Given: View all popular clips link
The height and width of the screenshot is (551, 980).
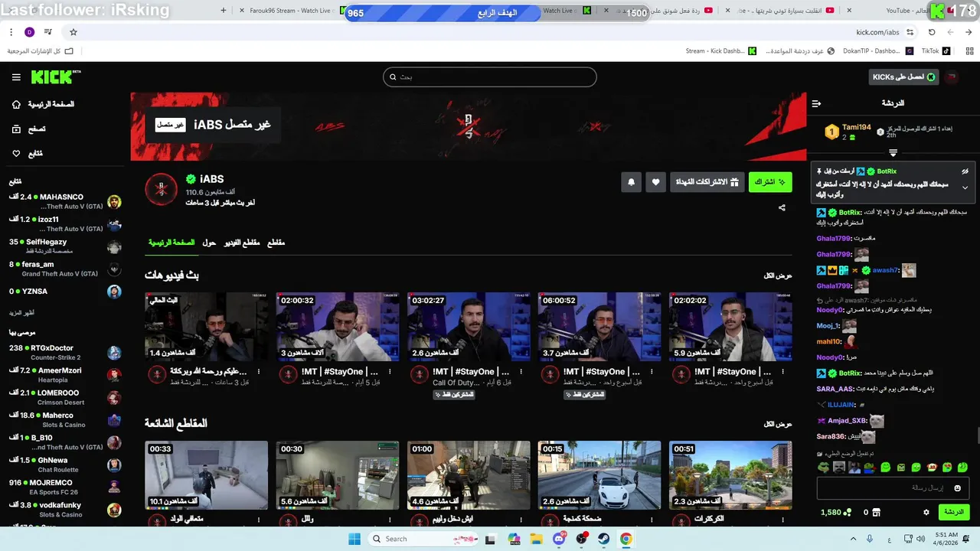Looking at the screenshot, I should 778,424.
